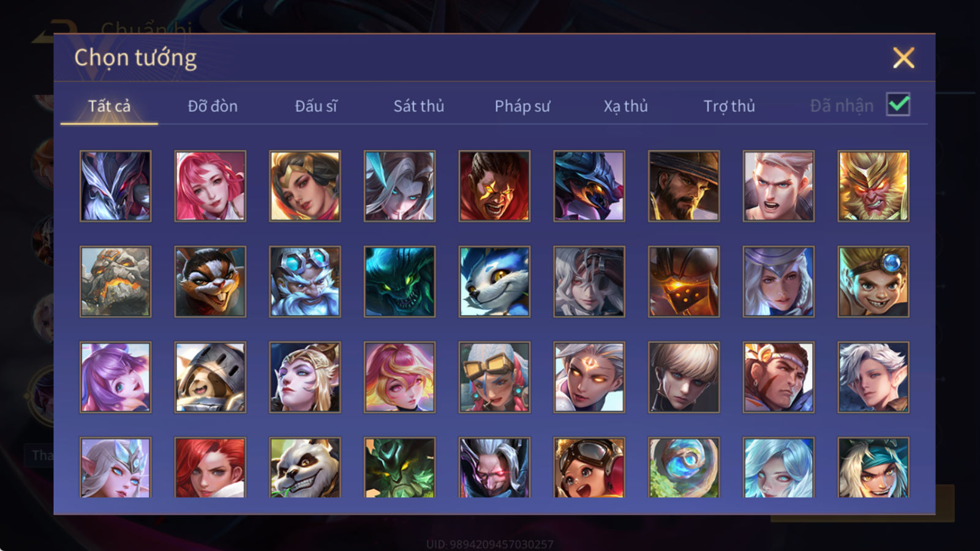
Task: Choose the golden monkey king hero
Action: click(873, 186)
